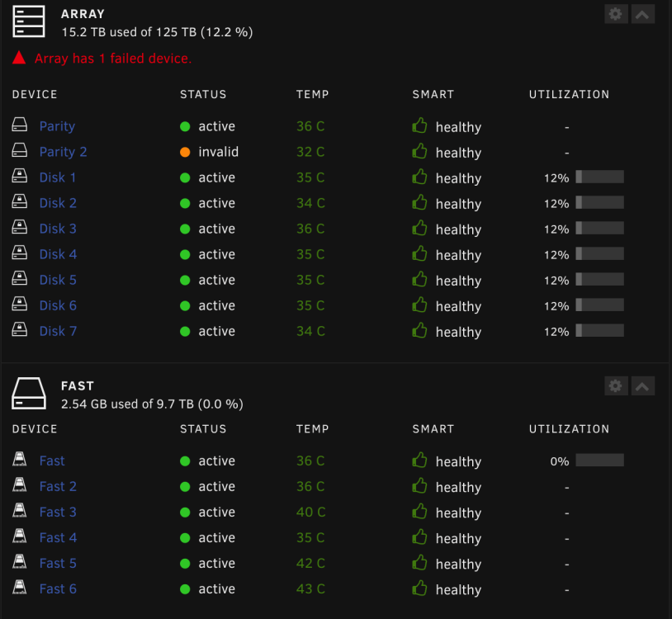Open the FAST pool settings gear
Viewport: 672px width, 619px height.
point(616,386)
